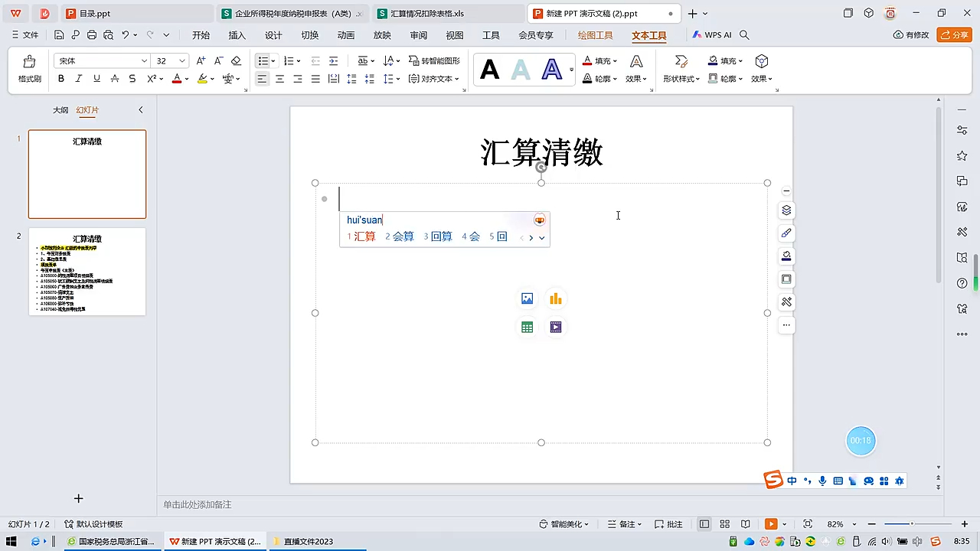Open the numbered list dropdown arrow
Screen dimensions: 980x551
299,61
